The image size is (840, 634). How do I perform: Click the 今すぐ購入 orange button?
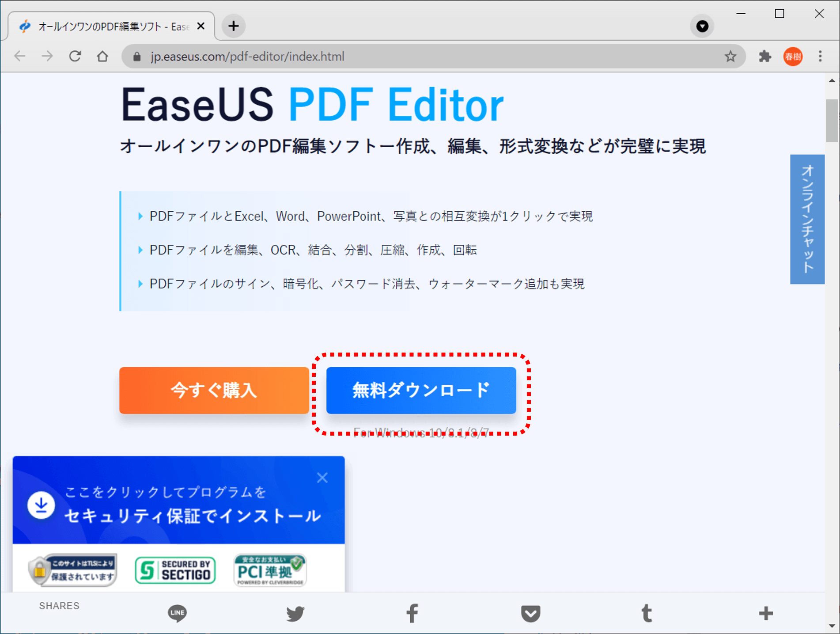tap(214, 390)
